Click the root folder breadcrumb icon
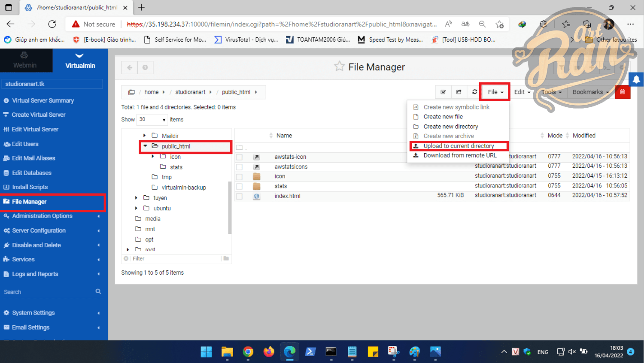Image resolution: width=644 pixels, height=363 pixels. coord(131,92)
